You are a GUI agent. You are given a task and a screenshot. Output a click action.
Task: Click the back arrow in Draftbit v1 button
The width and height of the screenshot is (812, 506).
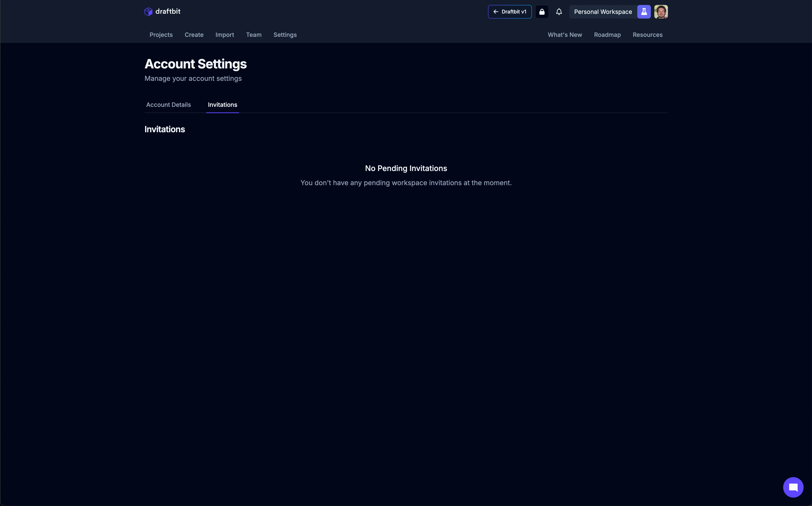click(x=496, y=11)
